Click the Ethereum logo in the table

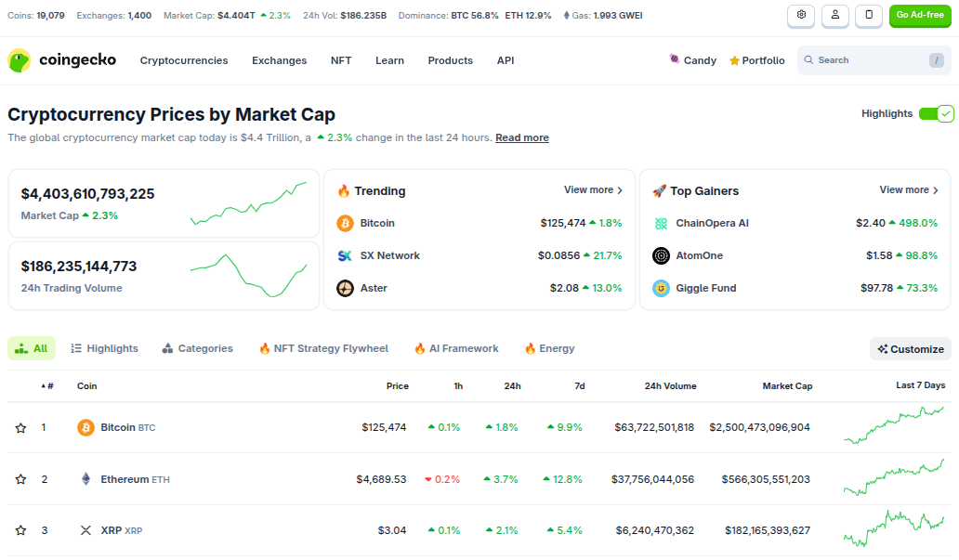point(85,479)
